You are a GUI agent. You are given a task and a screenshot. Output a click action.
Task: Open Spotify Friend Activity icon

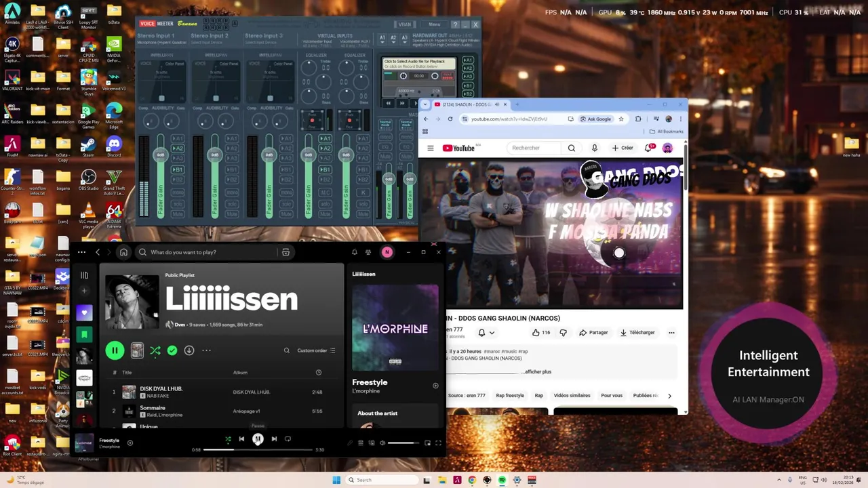point(368,252)
